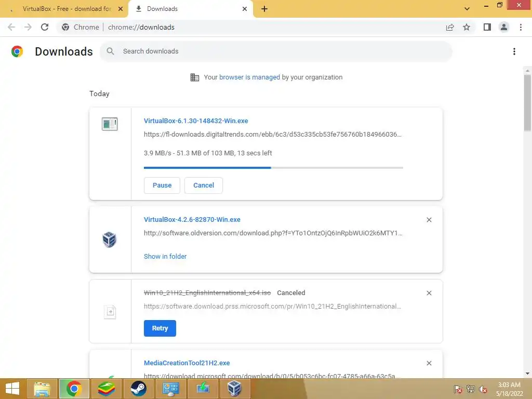Open the 'browser is managed' link
532x399 pixels.
(x=250, y=77)
